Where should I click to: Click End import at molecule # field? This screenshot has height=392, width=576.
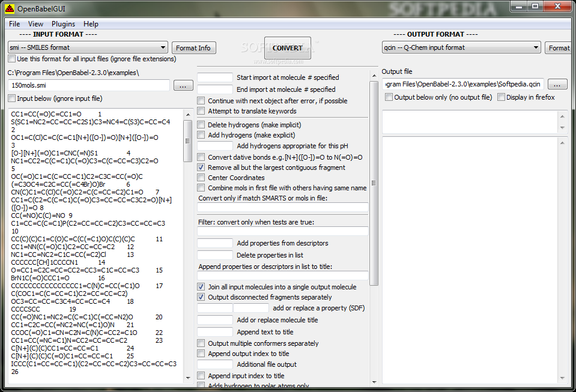pos(215,89)
